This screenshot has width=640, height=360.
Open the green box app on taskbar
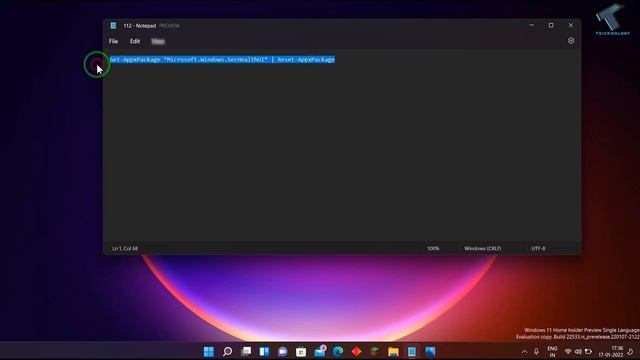click(375, 351)
